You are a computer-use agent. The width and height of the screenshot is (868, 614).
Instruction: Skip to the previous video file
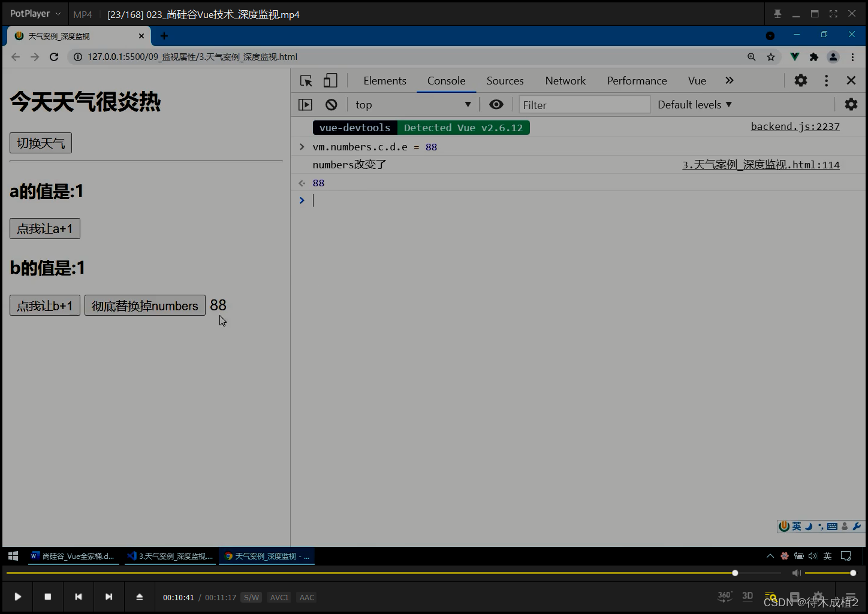pos(79,597)
